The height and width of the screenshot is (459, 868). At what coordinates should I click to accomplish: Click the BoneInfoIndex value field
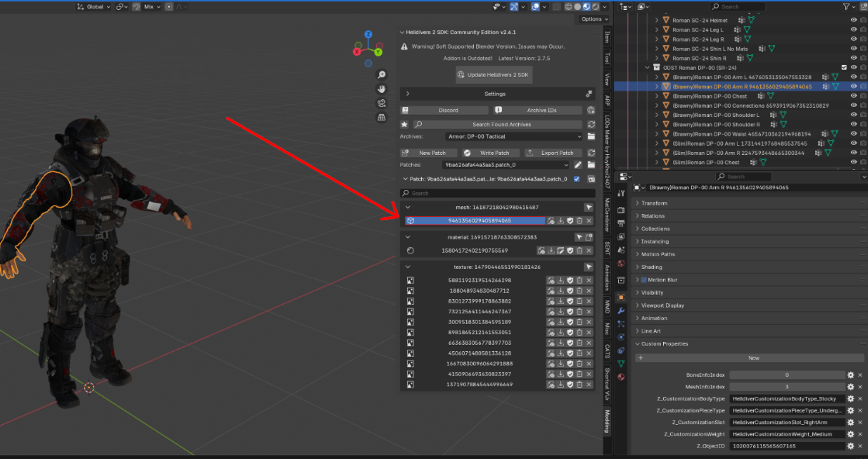pyautogui.click(x=787, y=375)
